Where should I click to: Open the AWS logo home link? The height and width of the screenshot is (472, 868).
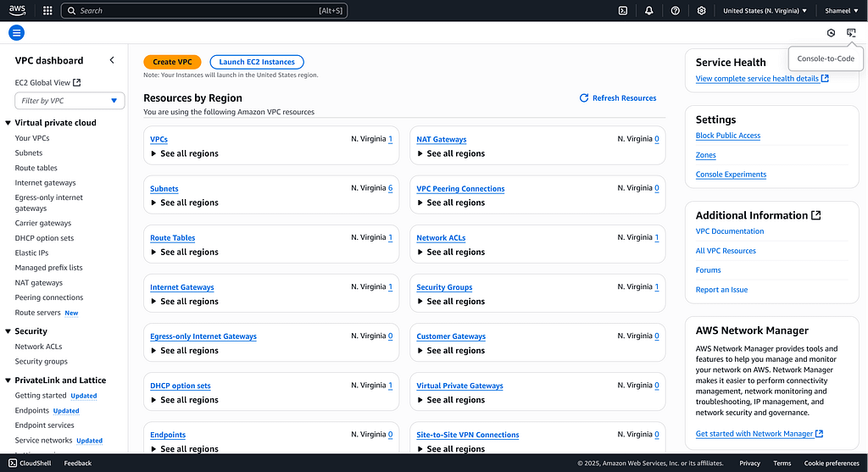(17, 10)
